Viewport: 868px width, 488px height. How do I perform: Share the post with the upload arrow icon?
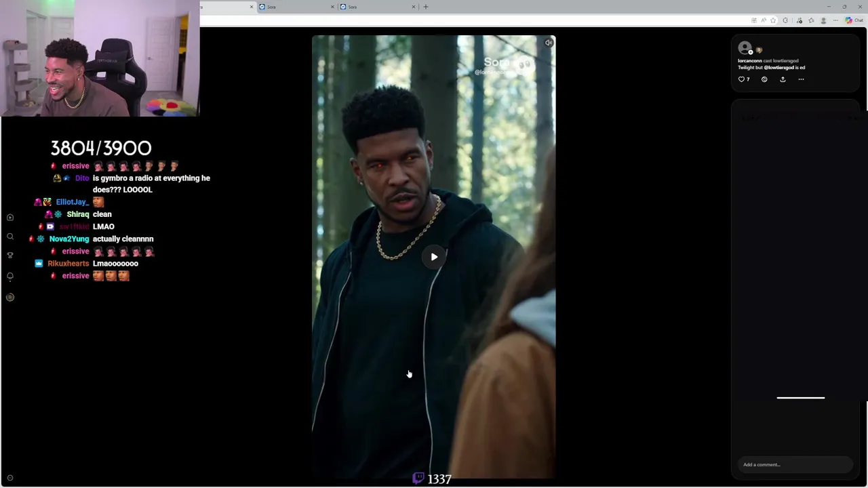[x=783, y=79]
